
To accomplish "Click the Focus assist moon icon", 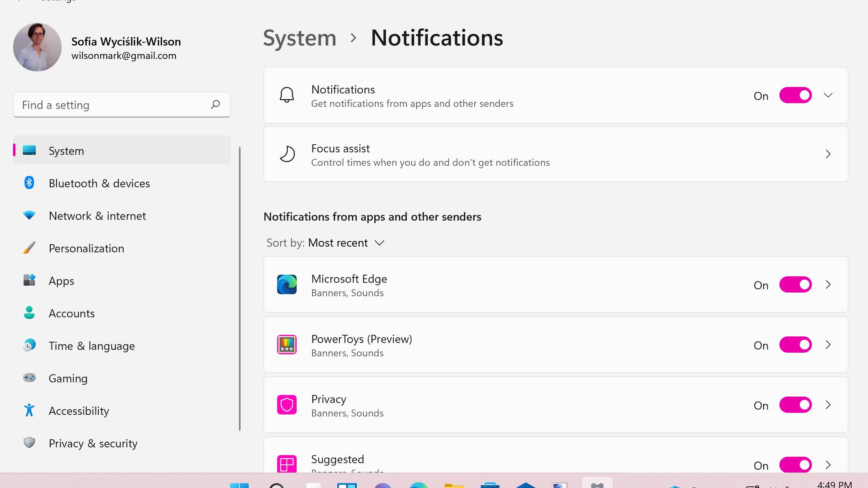I will pyautogui.click(x=286, y=154).
